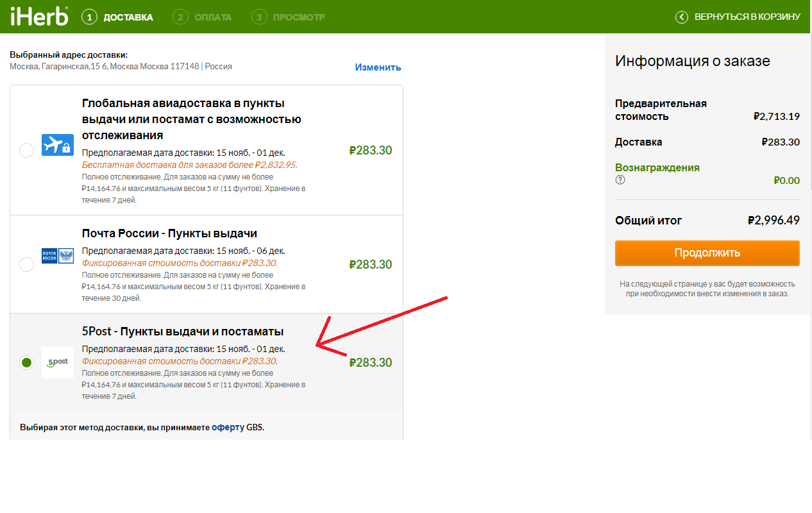The width and height of the screenshot is (812, 513).
Task: Click the Почта России - Пункты выдачи title
Action: click(169, 233)
